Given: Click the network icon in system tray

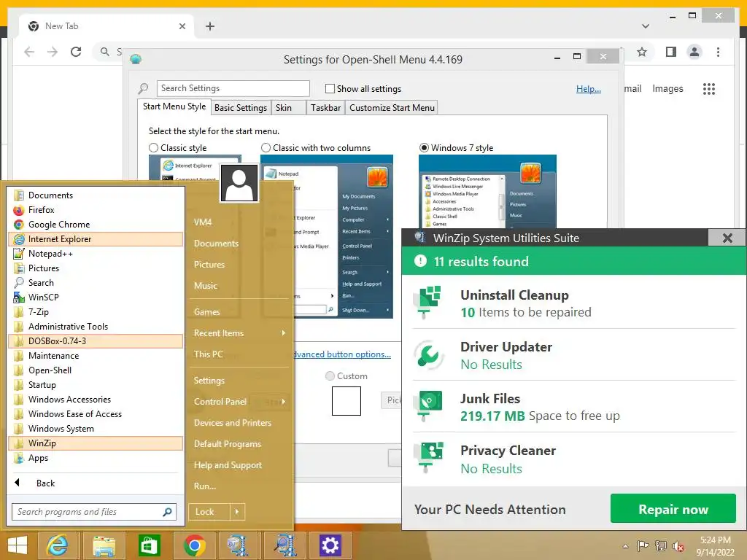Looking at the screenshot, I should (x=661, y=545).
